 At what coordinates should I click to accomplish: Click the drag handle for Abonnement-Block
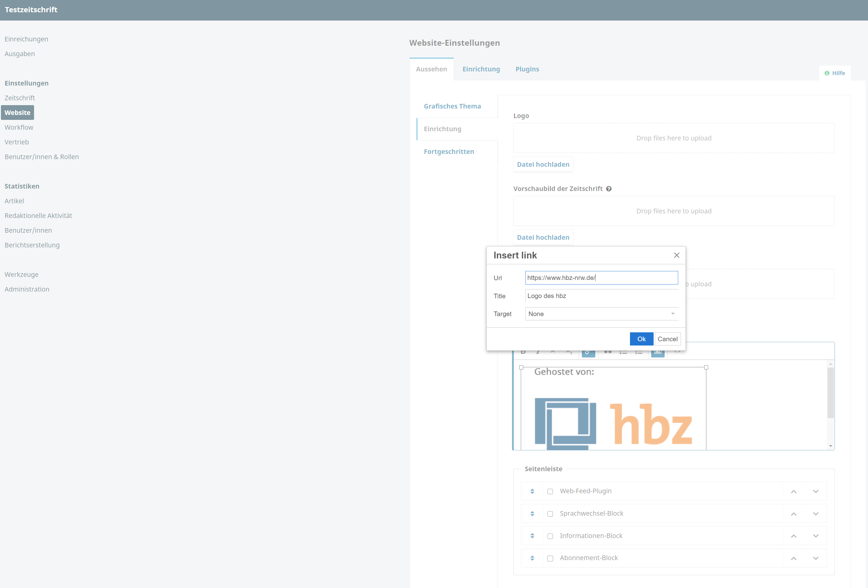click(x=532, y=558)
